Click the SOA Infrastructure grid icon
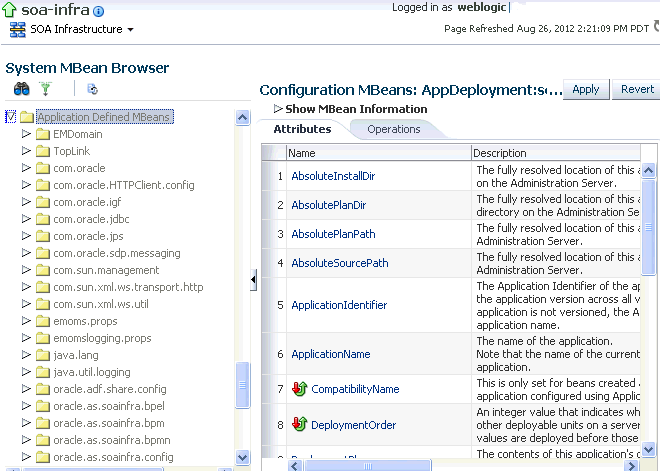Viewport: 660px width, 471px height. pyautogui.click(x=18, y=29)
